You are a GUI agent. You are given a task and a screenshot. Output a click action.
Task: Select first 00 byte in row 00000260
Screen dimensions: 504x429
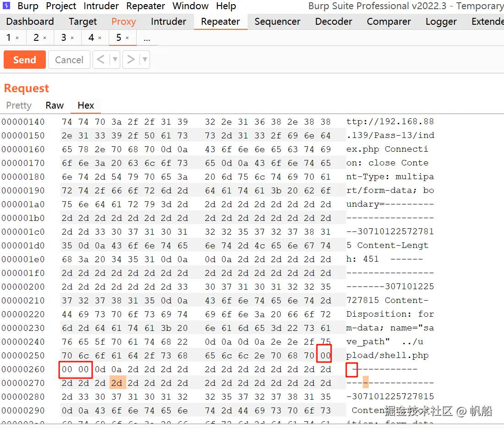67,369
